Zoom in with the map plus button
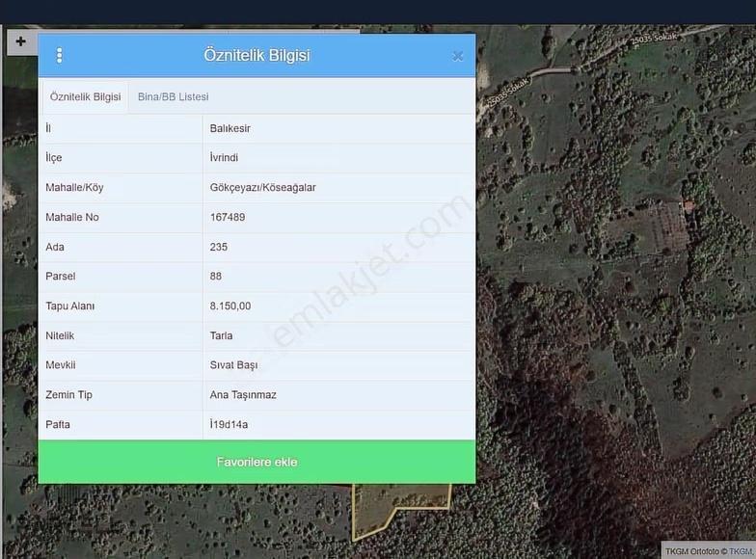Image resolution: width=756 pixels, height=559 pixels. click(21, 41)
